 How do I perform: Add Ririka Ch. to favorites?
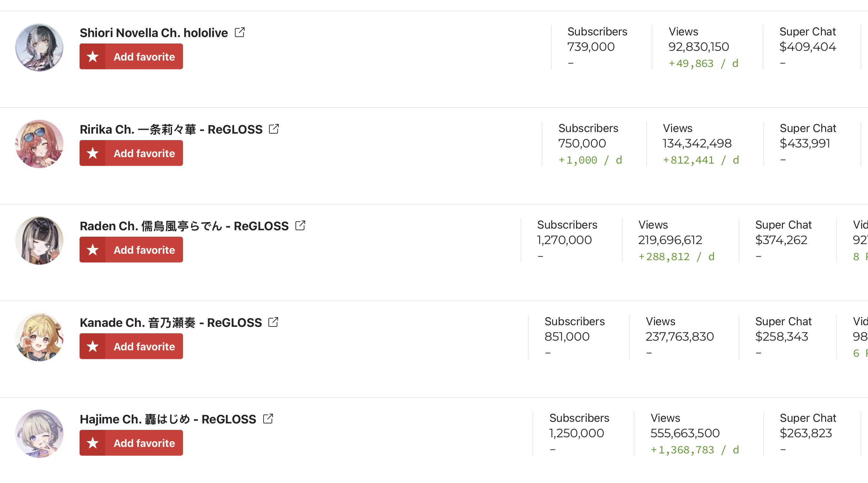click(x=131, y=153)
